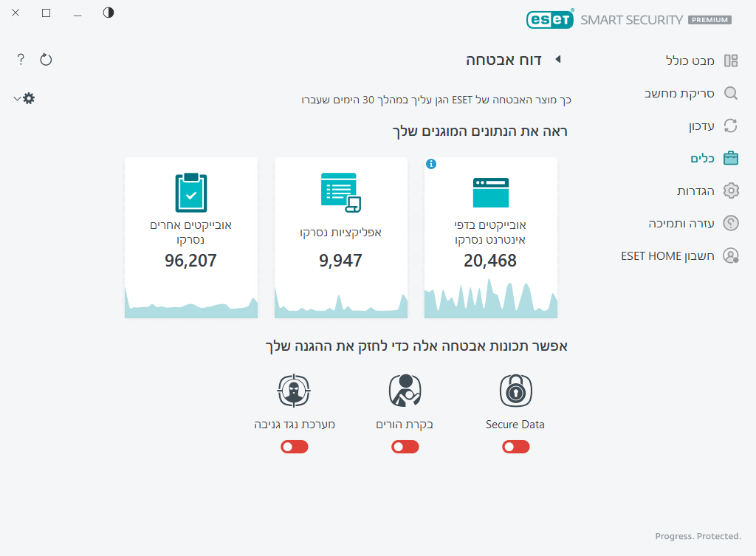Click the Secure Data padlock icon
This screenshot has height=556, width=756.
(x=515, y=391)
